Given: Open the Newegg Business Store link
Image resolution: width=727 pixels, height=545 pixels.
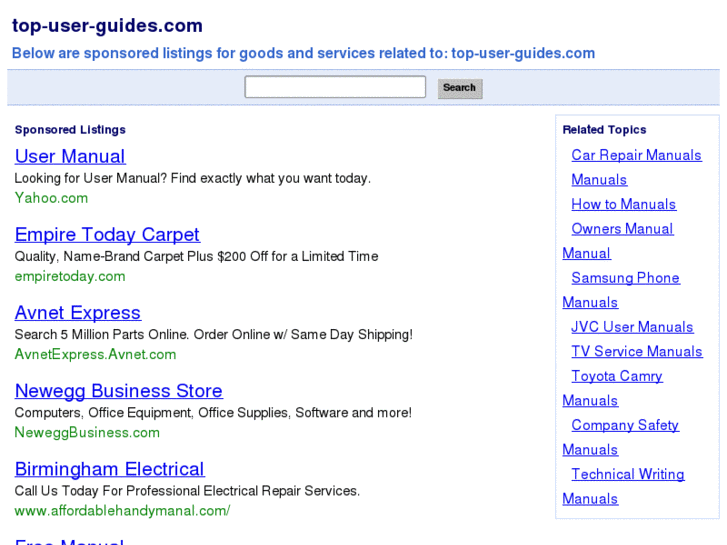Looking at the screenshot, I should pos(119,391).
